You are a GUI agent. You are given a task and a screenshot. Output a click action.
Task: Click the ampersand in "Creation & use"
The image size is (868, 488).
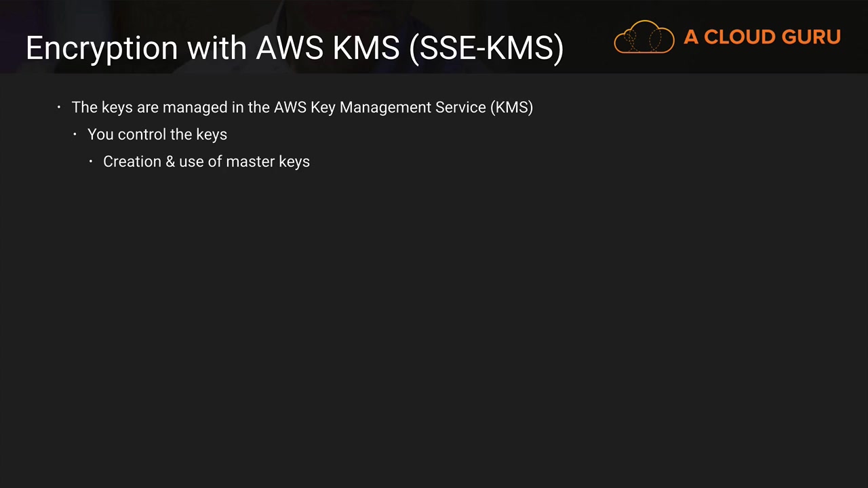click(170, 161)
